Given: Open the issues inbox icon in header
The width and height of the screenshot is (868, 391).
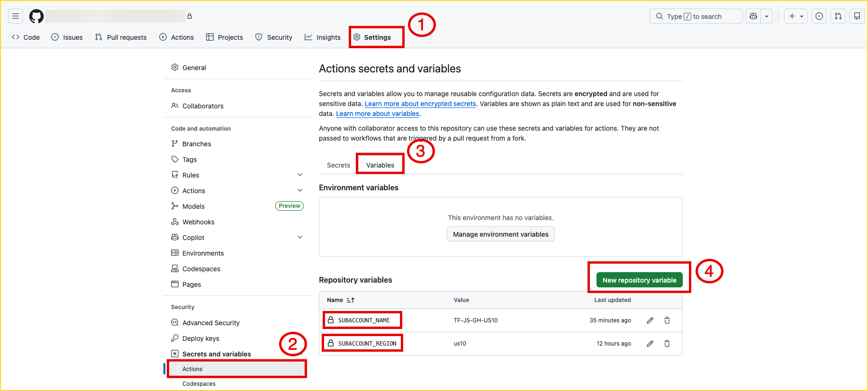Looking at the screenshot, I should click(819, 16).
